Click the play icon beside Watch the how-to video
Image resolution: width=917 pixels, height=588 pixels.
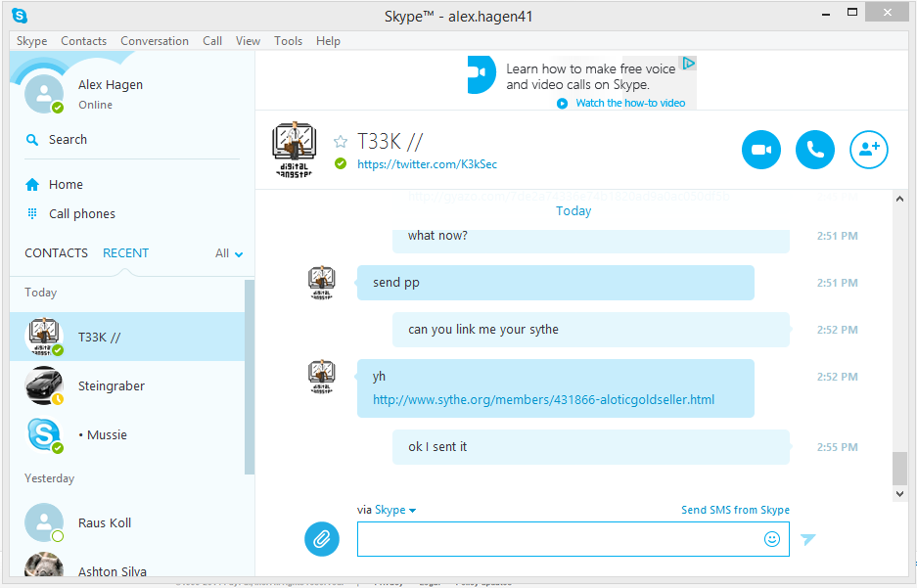(562, 104)
